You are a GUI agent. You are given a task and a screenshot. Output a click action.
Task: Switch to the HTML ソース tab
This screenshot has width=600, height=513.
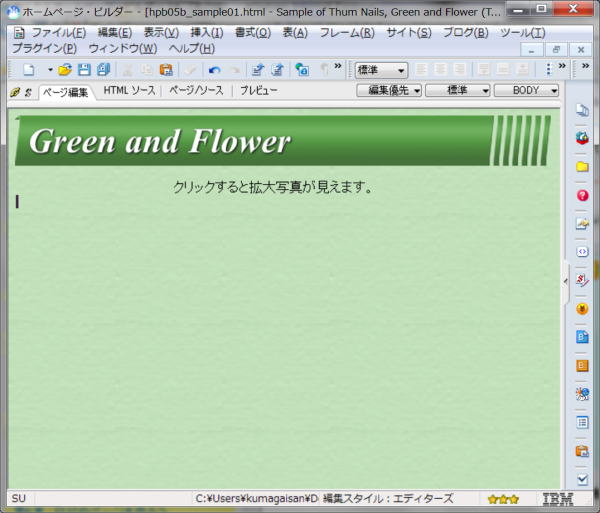[130, 91]
